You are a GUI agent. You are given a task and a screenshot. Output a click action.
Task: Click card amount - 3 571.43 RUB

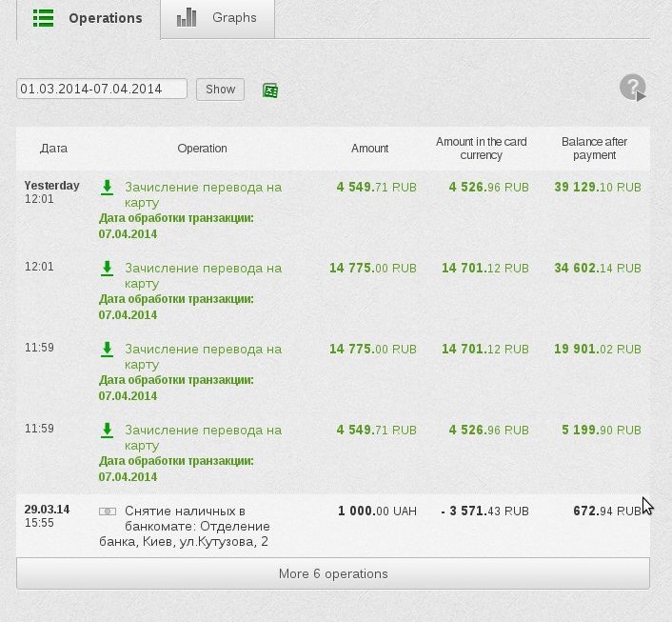click(484, 511)
